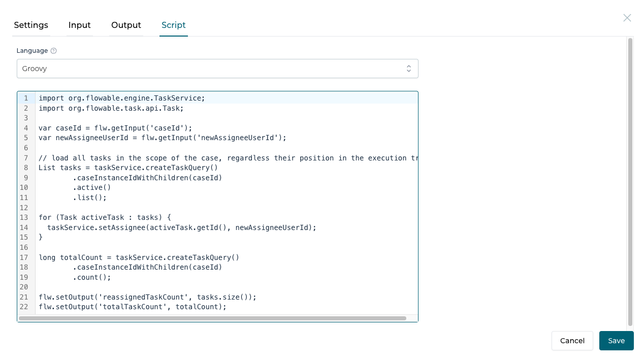This screenshot has height=362, width=644.
Task: View the Output tab
Action: (x=126, y=25)
